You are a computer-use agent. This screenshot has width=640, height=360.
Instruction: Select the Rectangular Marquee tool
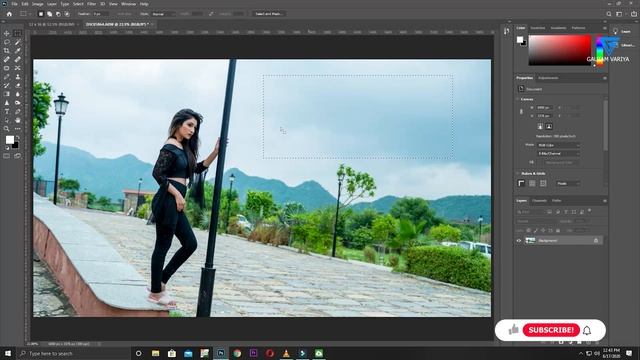pyautogui.click(x=18, y=33)
